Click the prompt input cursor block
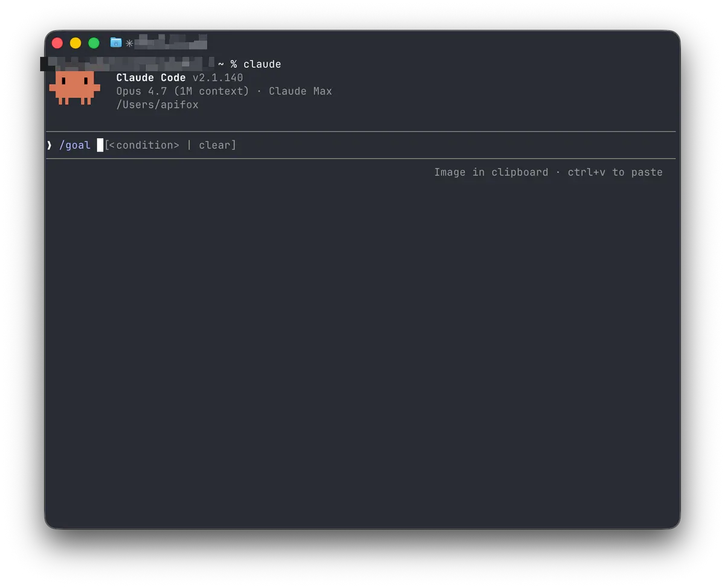Viewport: 725px width, 588px height. [x=100, y=145]
